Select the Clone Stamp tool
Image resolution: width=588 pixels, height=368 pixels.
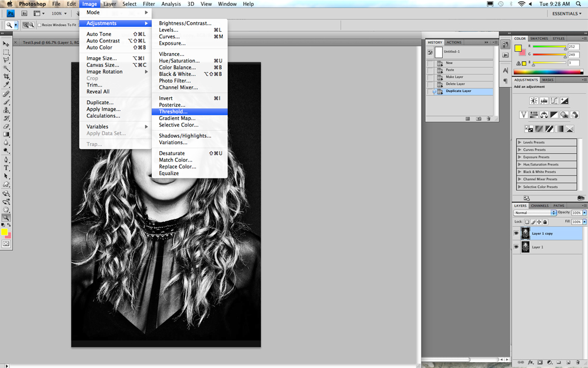[x=6, y=111]
